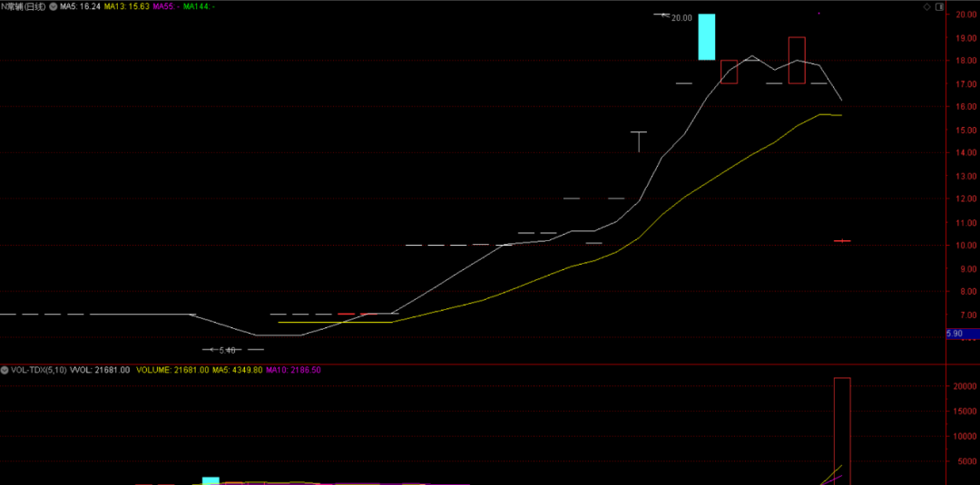Click the yellow MA13: 15.63 label

tap(126, 6)
